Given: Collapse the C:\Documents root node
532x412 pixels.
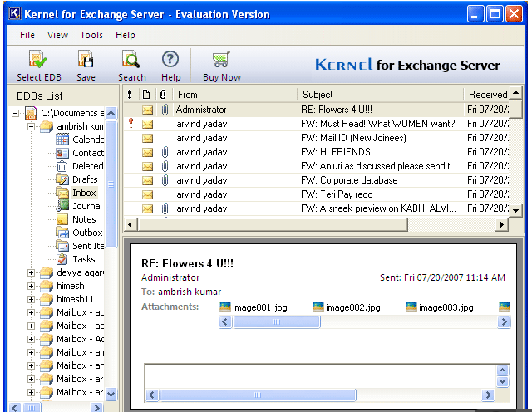Looking at the screenshot, I should tap(15, 113).
